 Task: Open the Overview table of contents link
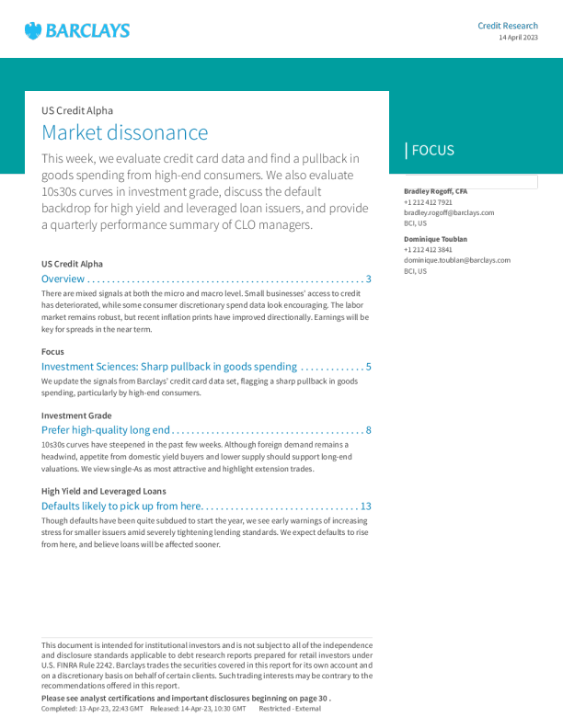pos(63,279)
